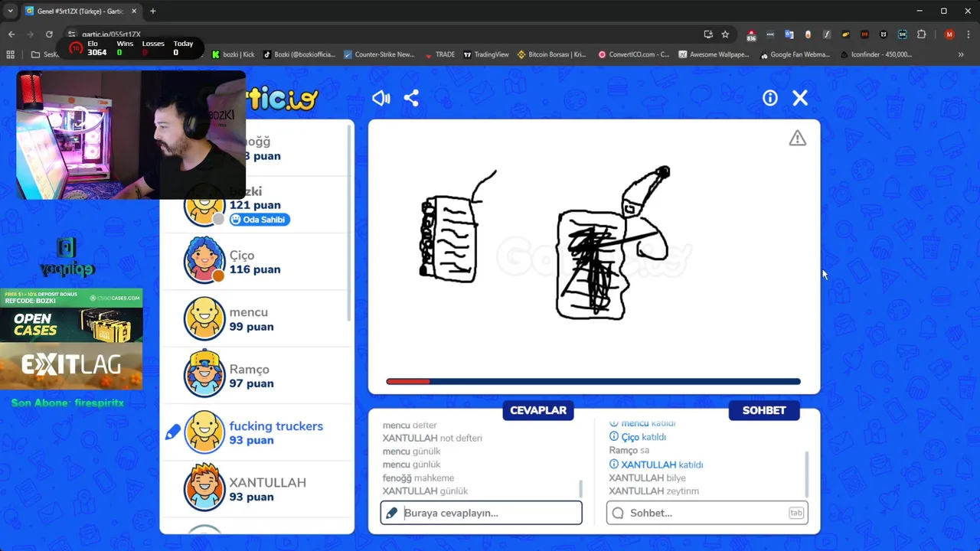Click 'Çiço katıldı' message in chat
Viewport: 980px width, 551px height.
638,437
